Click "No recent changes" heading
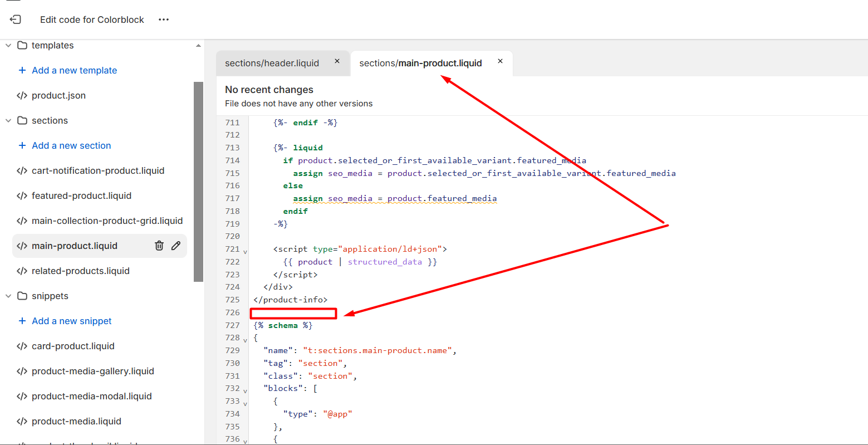 click(x=269, y=90)
